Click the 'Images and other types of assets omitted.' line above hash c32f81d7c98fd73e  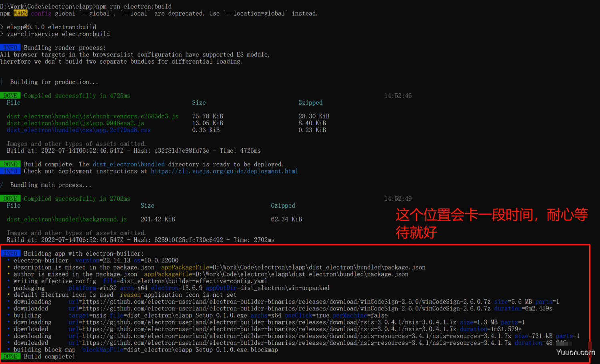pyautogui.click(x=76, y=144)
